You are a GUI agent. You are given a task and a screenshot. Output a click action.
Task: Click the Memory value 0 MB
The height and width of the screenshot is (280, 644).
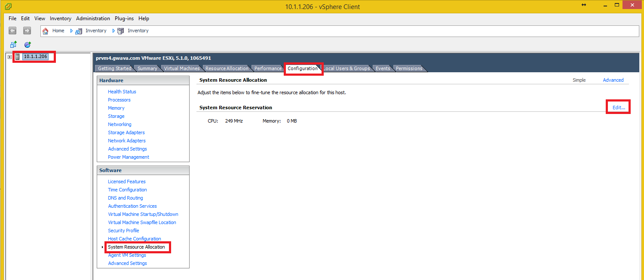coord(292,121)
